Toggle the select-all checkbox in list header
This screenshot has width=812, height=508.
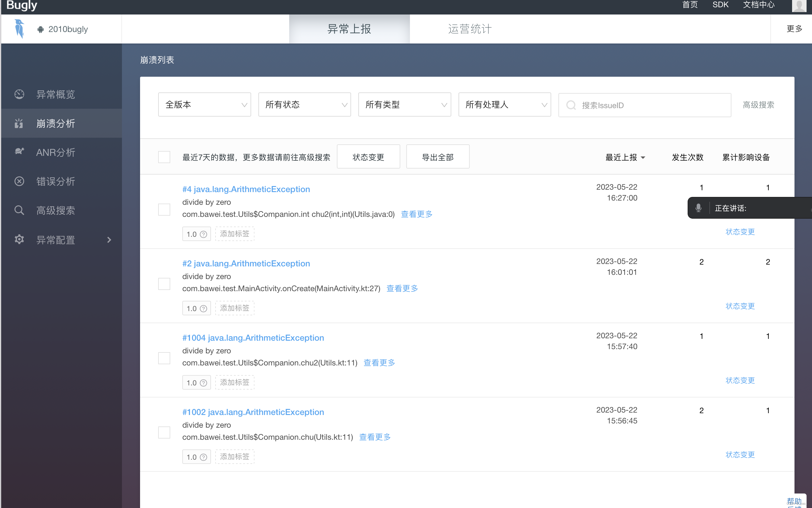pos(164,157)
